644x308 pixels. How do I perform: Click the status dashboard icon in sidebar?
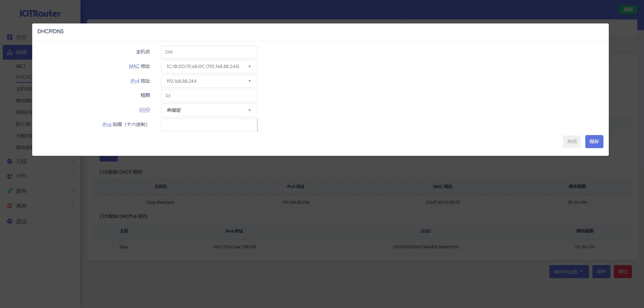pyautogui.click(x=10, y=37)
